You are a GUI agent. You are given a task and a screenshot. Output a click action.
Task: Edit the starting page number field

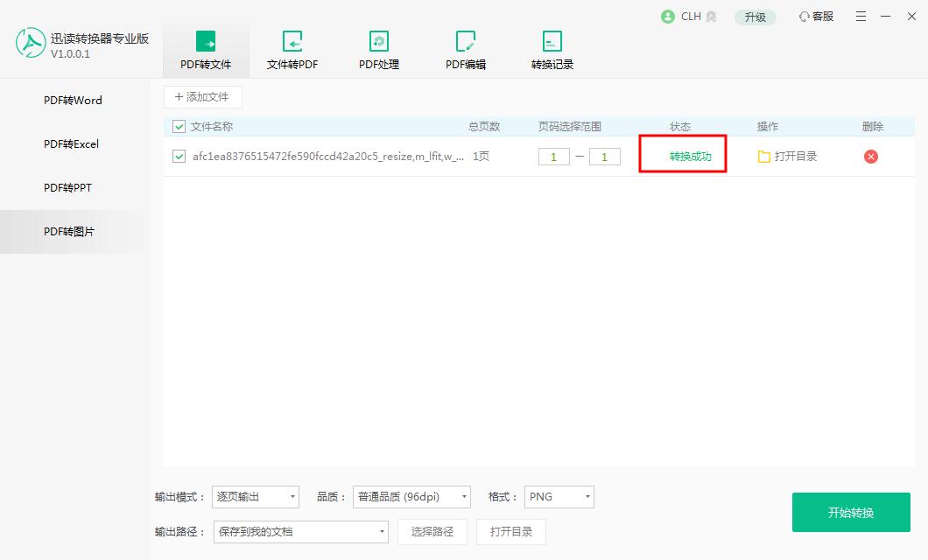(554, 156)
